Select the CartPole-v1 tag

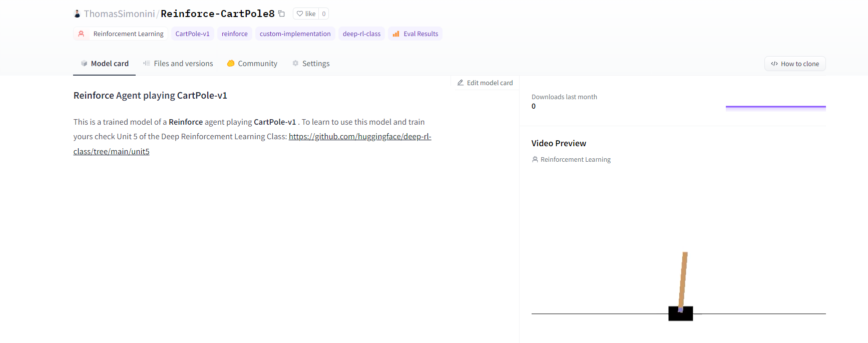pyautogui.click(x=192, y=34)
